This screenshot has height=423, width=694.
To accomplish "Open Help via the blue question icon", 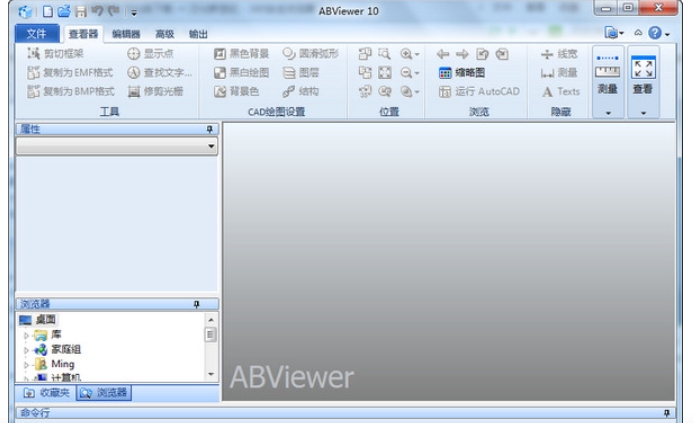I will 655,33.
